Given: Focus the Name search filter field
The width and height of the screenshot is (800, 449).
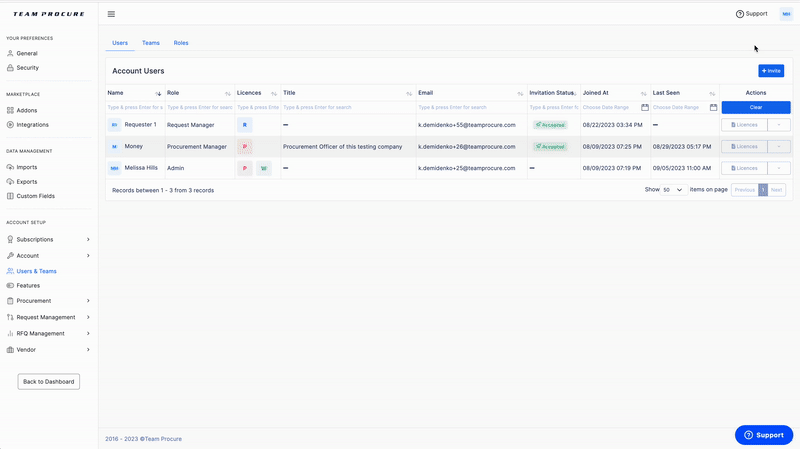Looking at the screenshot, I should pyautogui.click(x=135, y=108).
